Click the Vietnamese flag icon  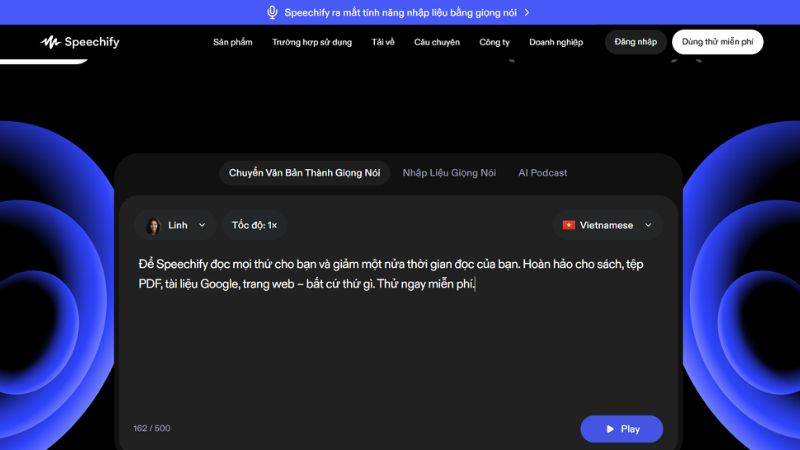pos(568,225)
